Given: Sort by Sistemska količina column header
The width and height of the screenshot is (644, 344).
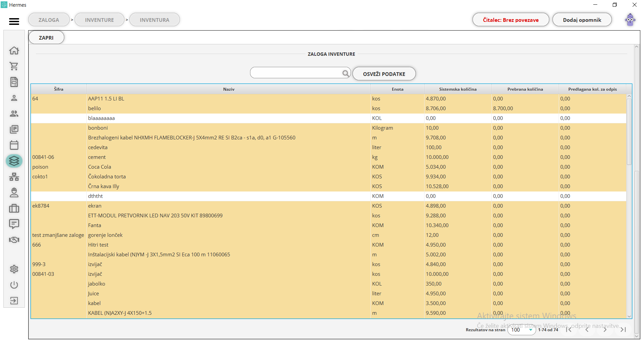Looking at the screenshot, I should pyautogui.click(x=458, y=89).
